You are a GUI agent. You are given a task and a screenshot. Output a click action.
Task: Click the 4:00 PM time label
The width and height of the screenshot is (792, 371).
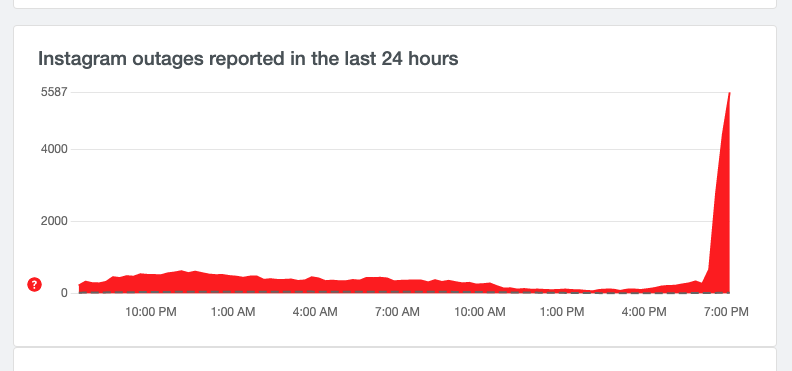click(x=644, y=312)
